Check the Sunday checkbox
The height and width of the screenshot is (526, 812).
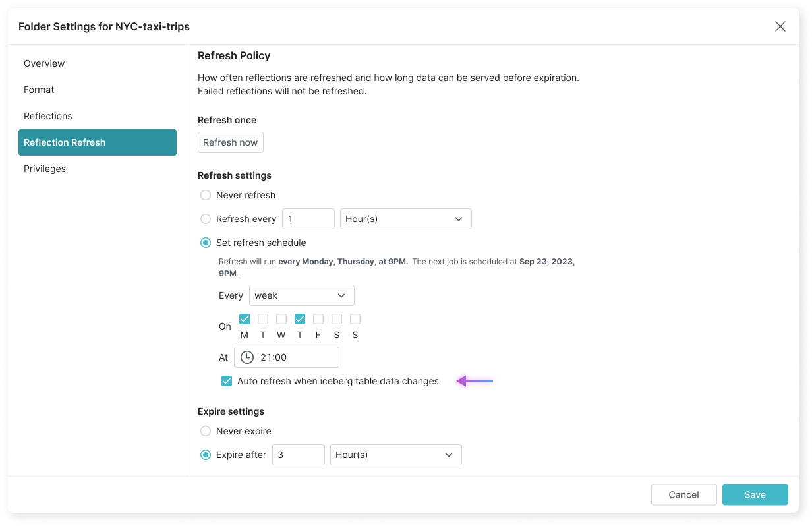[355, 319]
